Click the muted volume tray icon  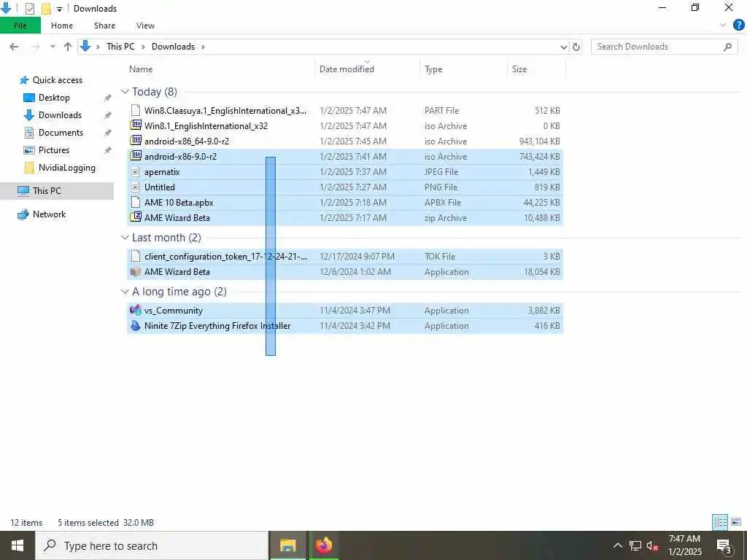[653, 546]
